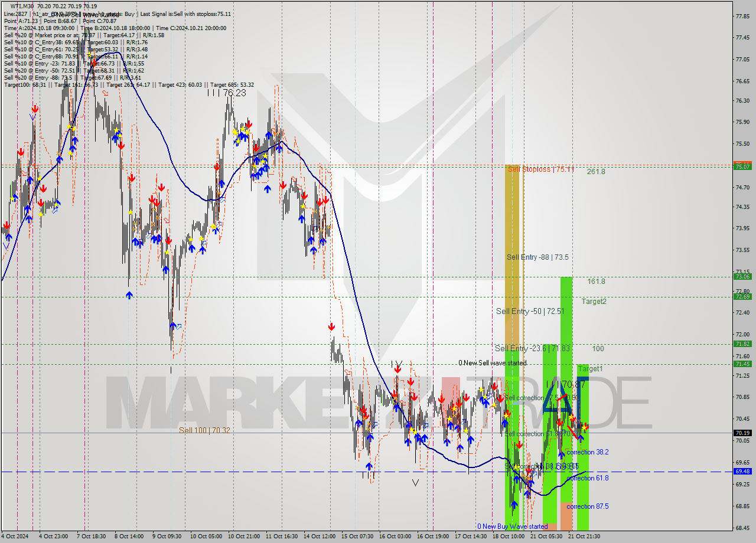Click the 'correction 87.5' label
The height and width of the screenshot is (543, 756).
pos(588,506)
